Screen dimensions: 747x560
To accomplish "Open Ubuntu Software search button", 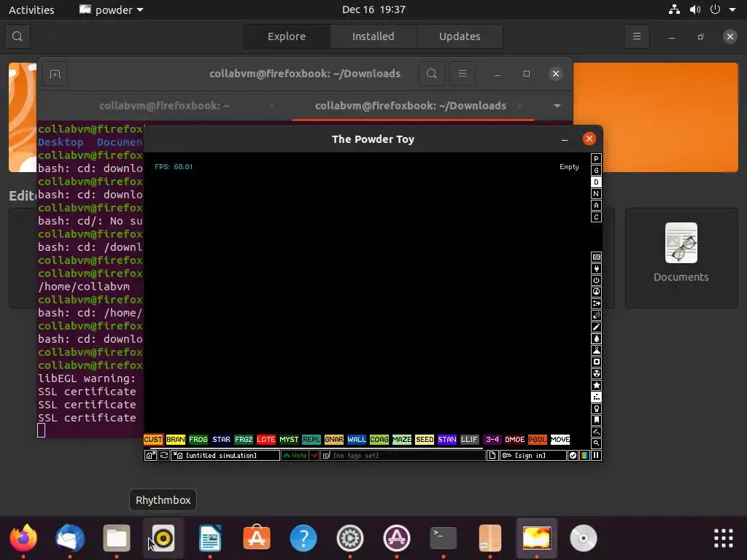I will 18,36.
